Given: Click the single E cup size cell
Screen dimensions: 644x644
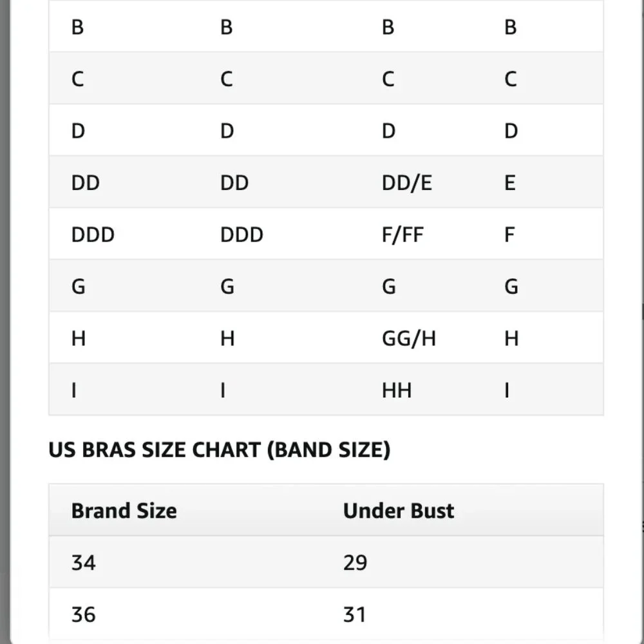Looking at the screenshot, I should tap(509, 183).
